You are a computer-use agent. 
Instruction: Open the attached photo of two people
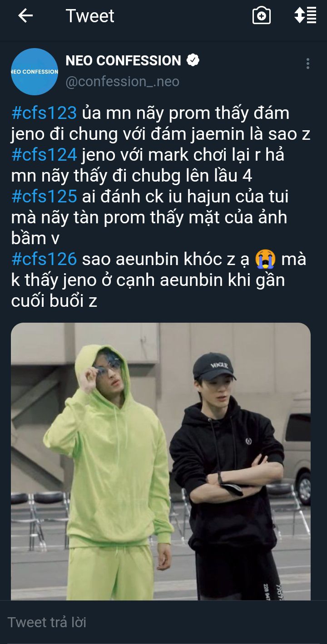tap(161, 461)
